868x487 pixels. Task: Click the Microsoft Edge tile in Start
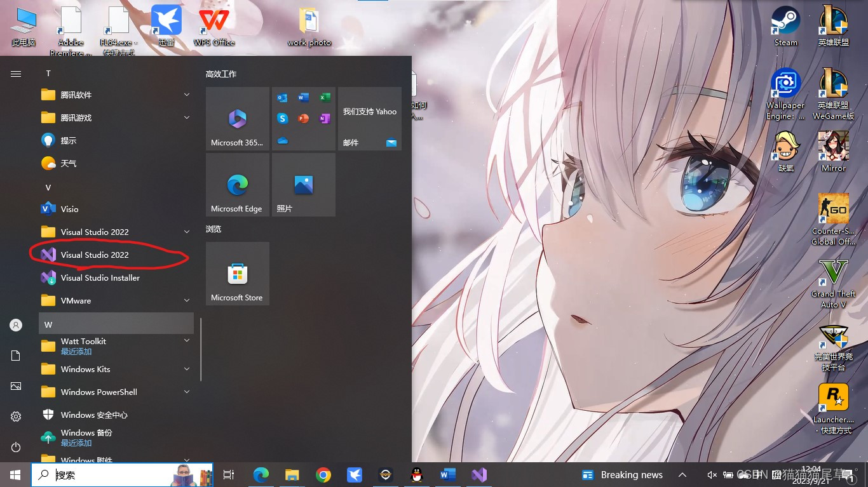click(x=238, y=185)
